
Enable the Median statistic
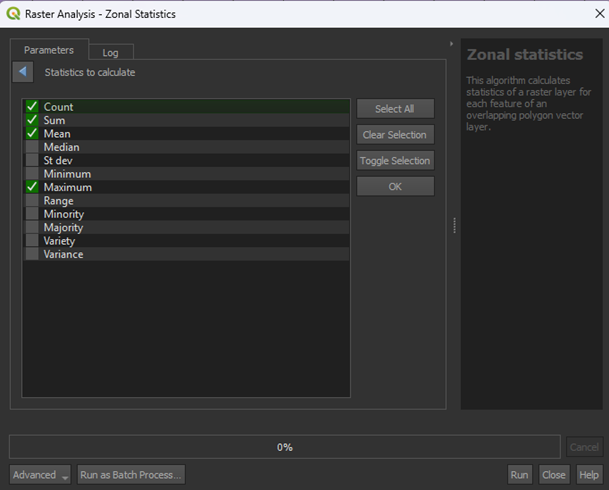(32, 147)
